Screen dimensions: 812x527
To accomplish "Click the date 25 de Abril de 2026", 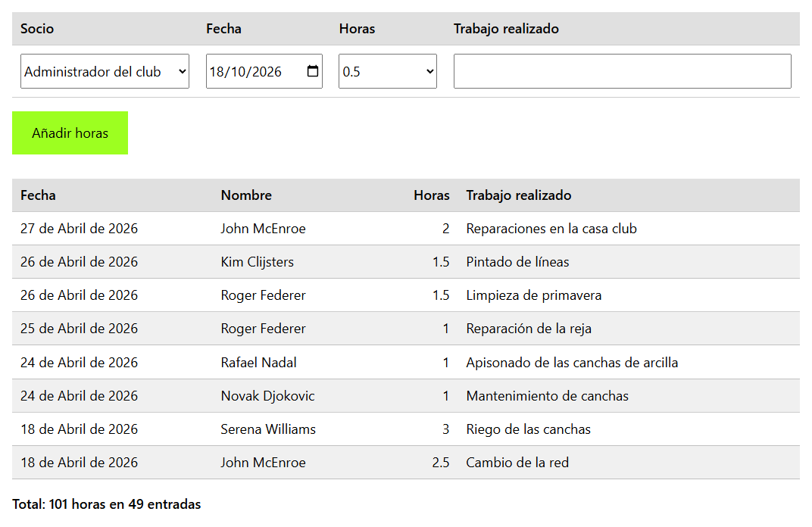I will (x=80, y=329).
